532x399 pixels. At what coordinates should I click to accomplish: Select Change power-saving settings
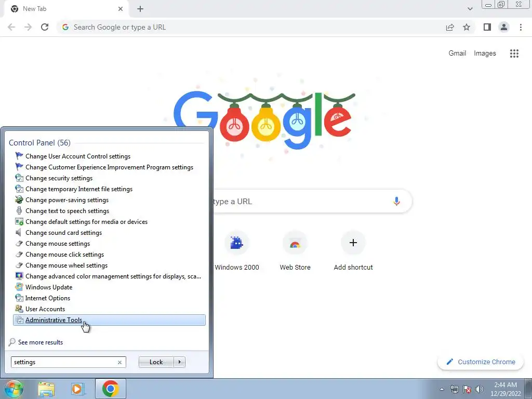[x=109, y=200]
